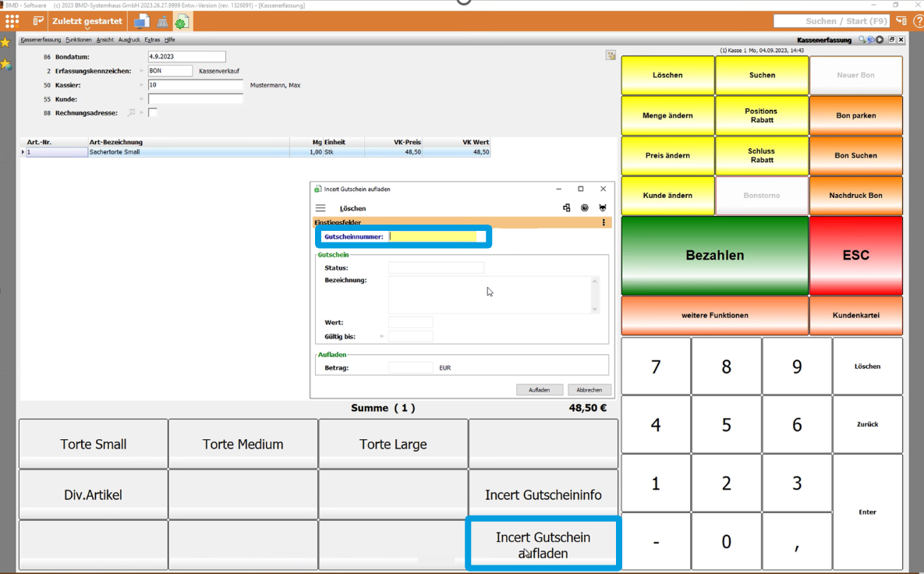Open the monitor document icon in orange toolbar

[x=141, y=22]
